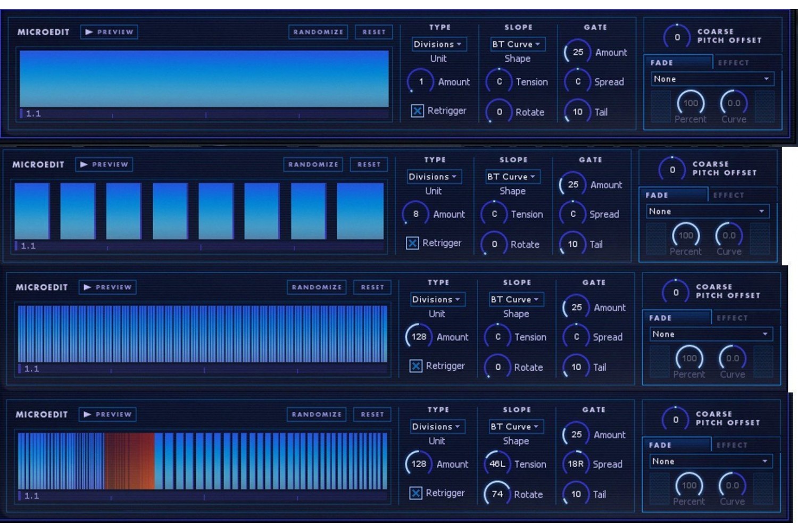
Task: Click Type Amount knob showing 1
Action: pos(420,82)
